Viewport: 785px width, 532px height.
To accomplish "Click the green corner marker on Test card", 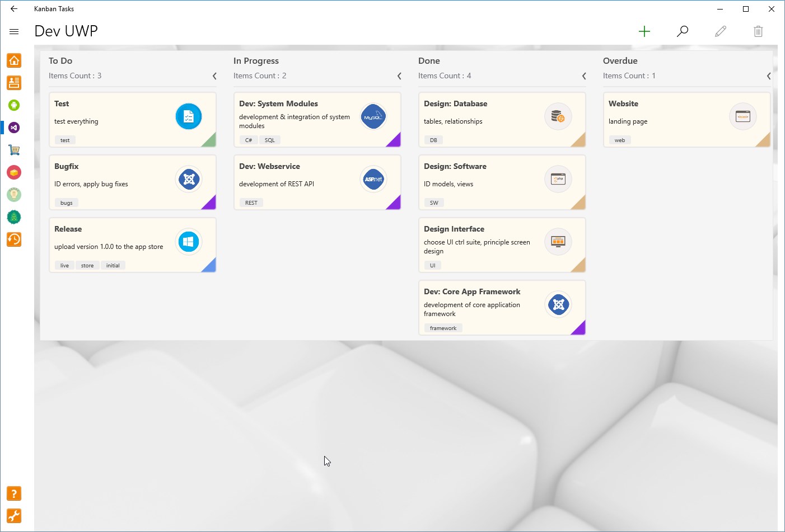I will click(x=211, y=142).
